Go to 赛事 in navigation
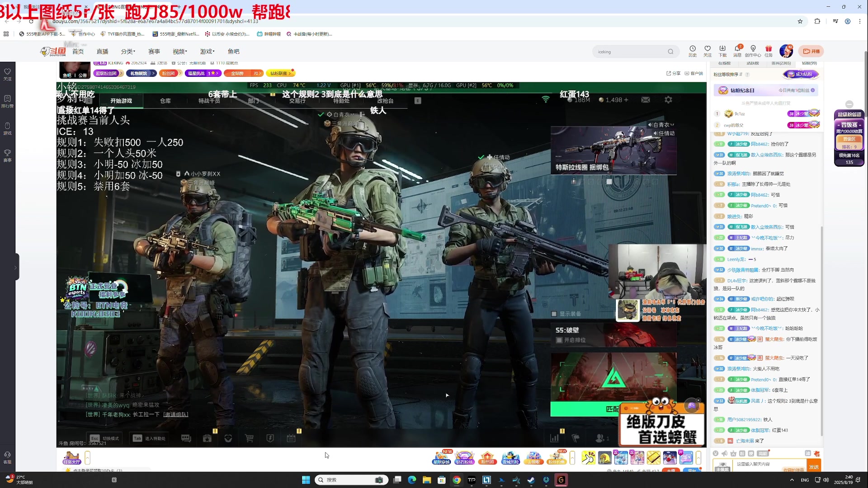Image resolution: width=868 pixels, height=488 pixels. click(154, 52)
